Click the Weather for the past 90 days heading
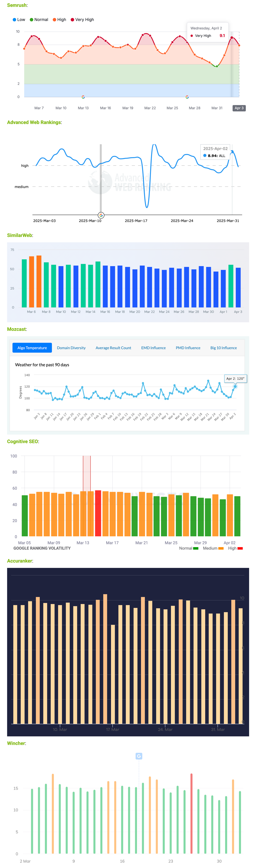 [42, 365]
